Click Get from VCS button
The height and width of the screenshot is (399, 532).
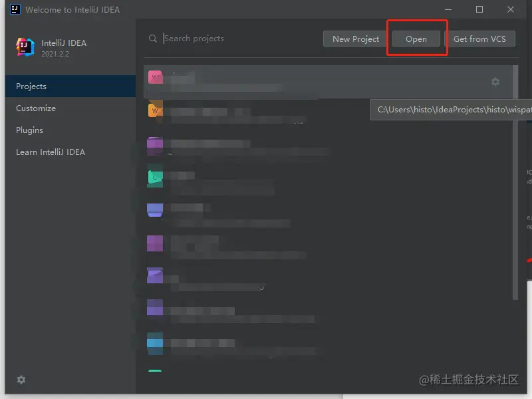pos(479,39)
